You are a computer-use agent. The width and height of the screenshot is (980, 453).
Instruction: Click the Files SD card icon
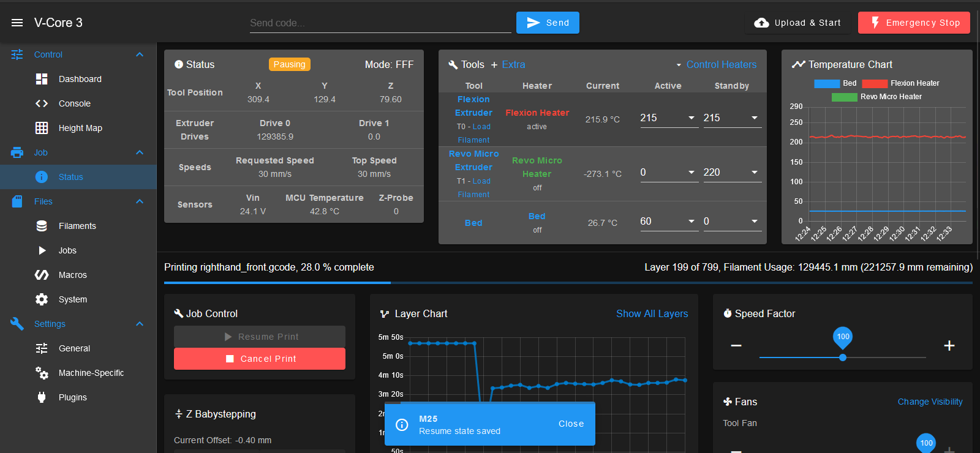pyautogui.click(x=17, y=201)
